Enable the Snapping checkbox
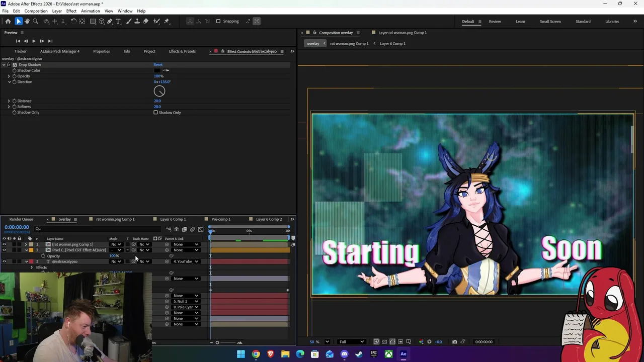This screenshot has height=362, width=644. coord(218,21)
